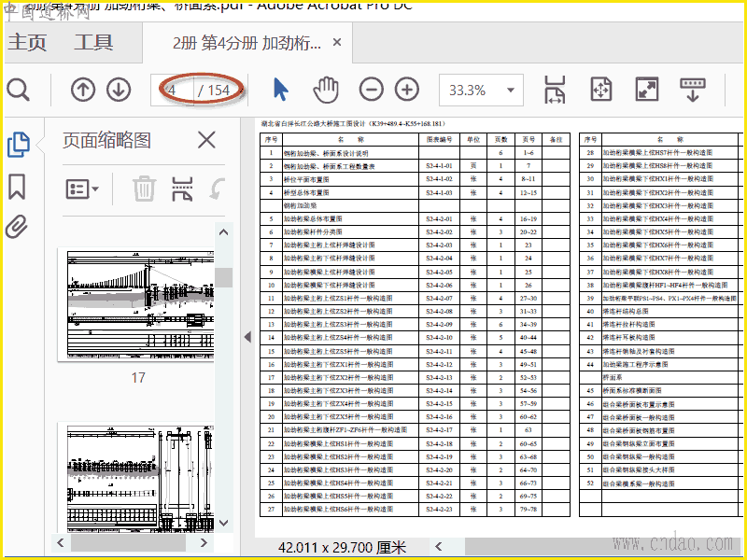Image resolution: width=747 pixels, height=560 pixels.
Task: Open the attachments paperclip panel
Action: pos(17,227)
